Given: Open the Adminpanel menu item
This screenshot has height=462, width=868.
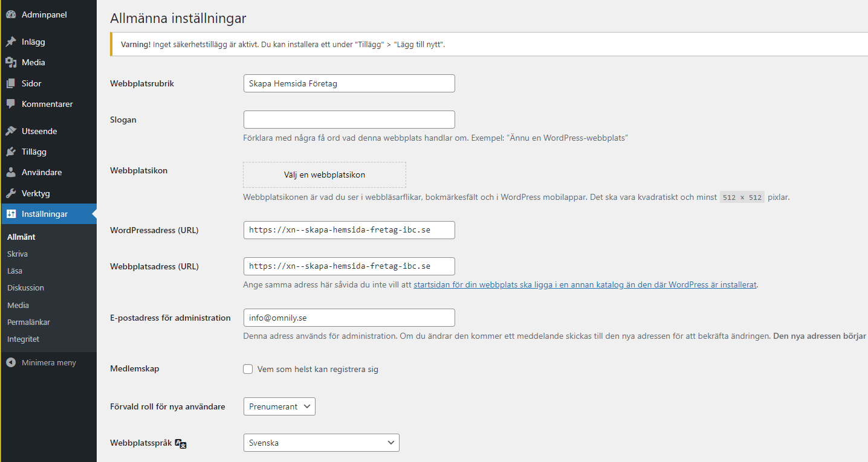Looking at the screenshot, I should (49, 14).
